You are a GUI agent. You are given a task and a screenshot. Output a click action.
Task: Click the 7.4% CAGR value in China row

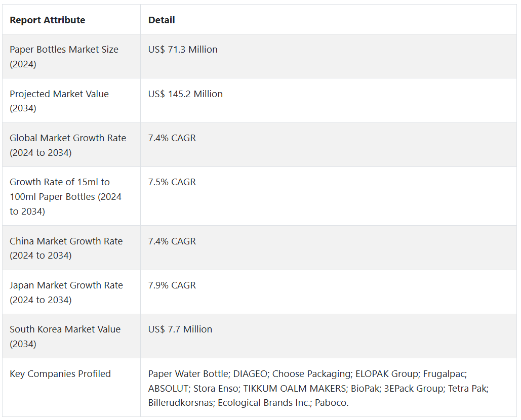pyautogui.click(x=172, y=241)
